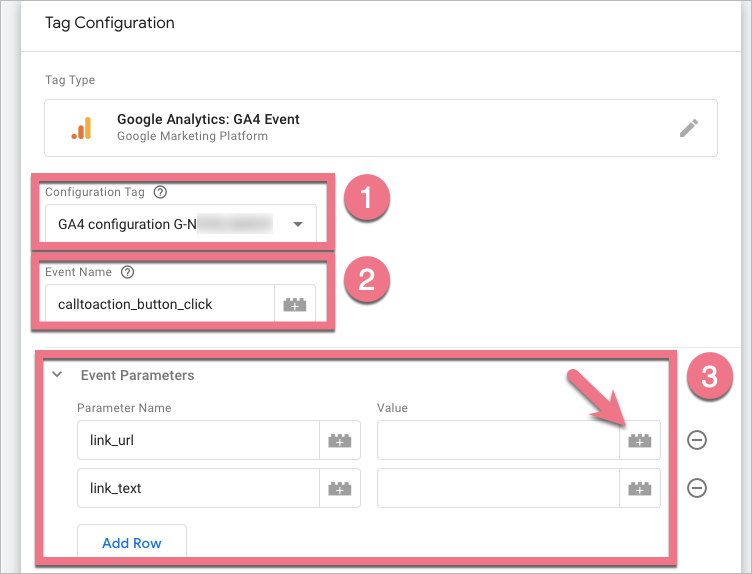Click the Event Name input field

(160, 304)
